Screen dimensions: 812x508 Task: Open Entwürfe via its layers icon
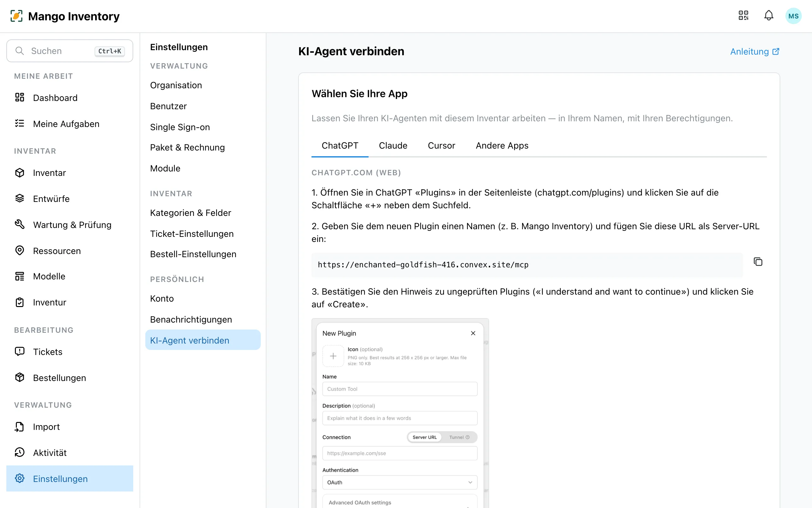pos(19,198)
